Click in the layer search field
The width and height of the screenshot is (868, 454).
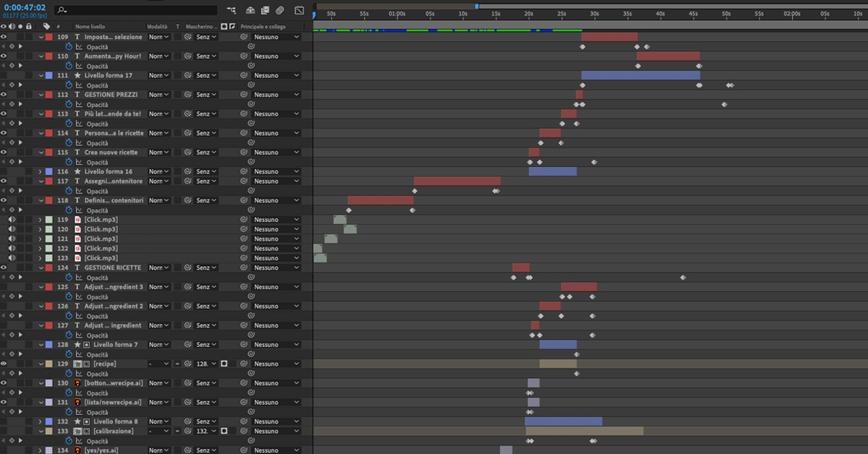click(x=137, y=10)
